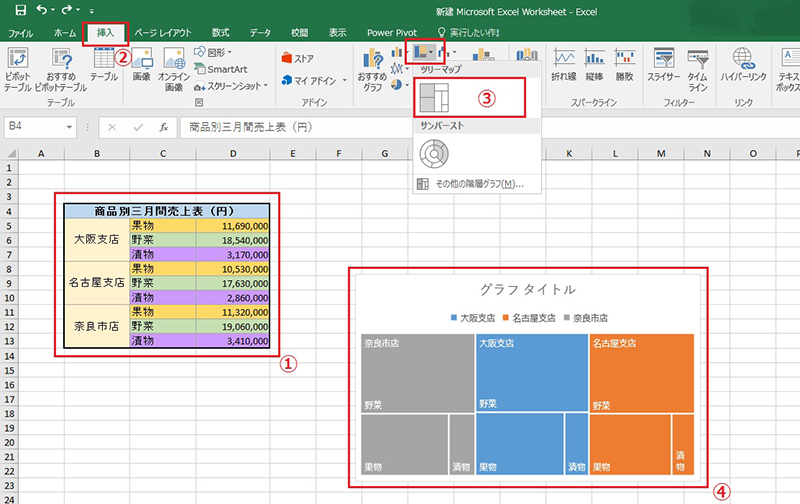Click the hierarchy chart button in ribbon
Image resolution: width=800 pixels, height=504 pixels.
pyautogui.click(x=424, y=52)
